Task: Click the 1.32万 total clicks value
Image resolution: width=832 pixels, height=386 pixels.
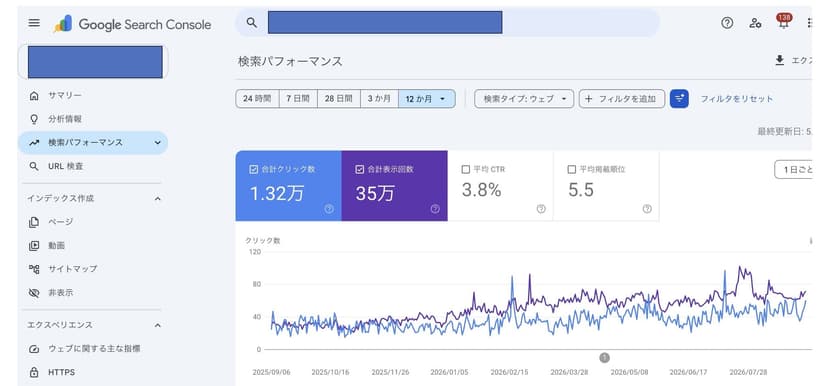Action: click(277, 193)
